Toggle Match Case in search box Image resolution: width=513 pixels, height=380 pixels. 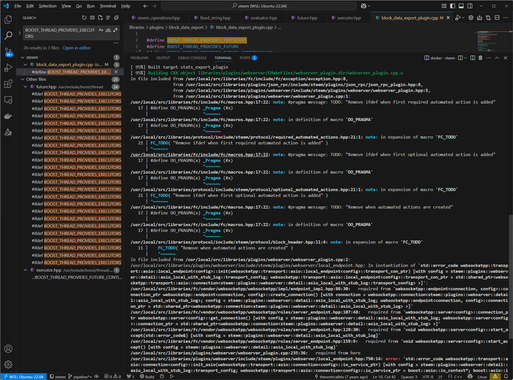(x=101, y=30)
